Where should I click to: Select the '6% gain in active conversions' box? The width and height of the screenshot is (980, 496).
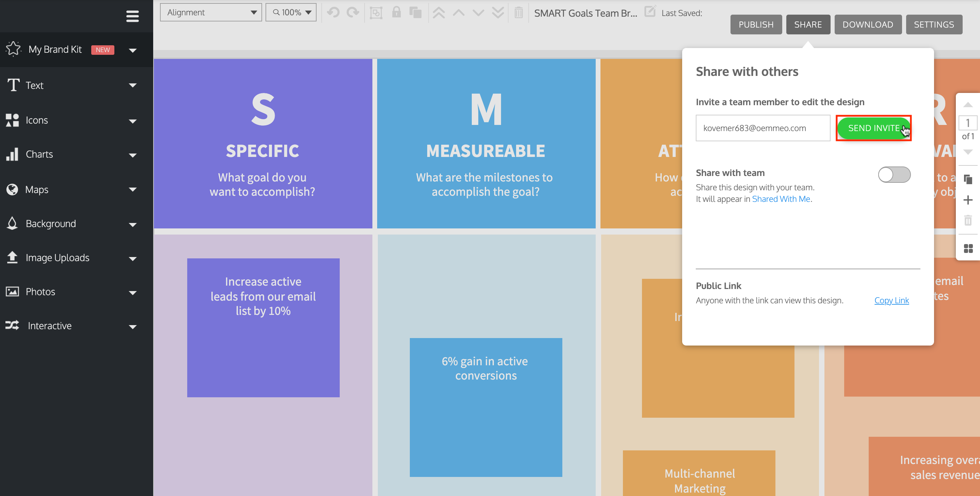click(486, 407)
